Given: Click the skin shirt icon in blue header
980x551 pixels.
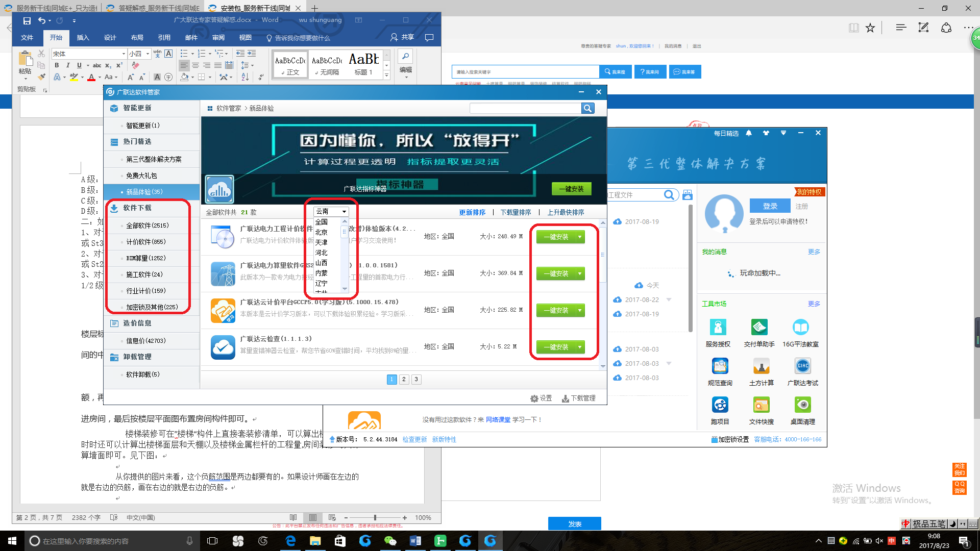Looking at the screenshot, I should pyautogui.click(x=766, y=133).
